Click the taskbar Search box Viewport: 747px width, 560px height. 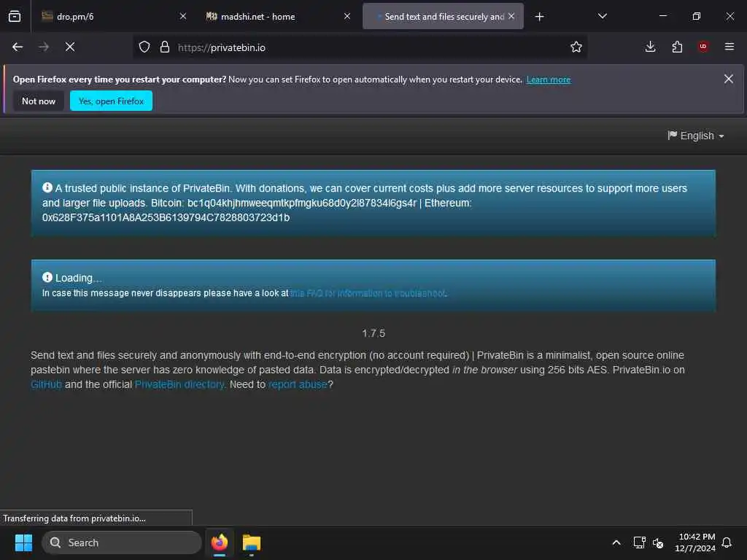122,542
